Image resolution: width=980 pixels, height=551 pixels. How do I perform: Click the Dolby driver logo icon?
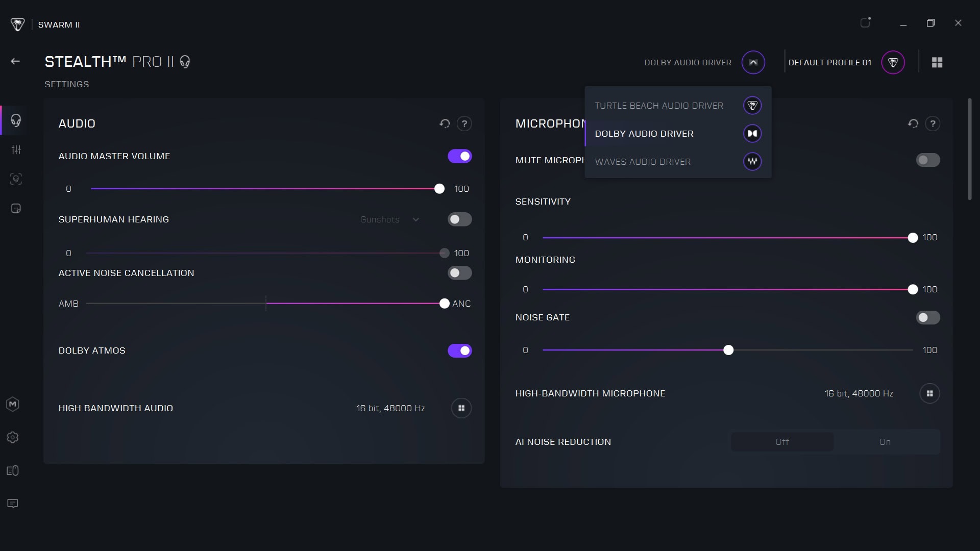point(752,134)
